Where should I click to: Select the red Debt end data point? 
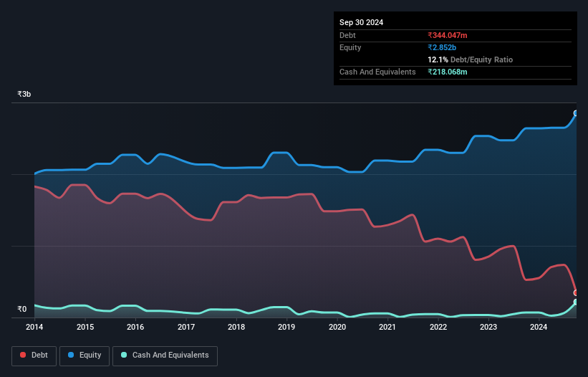(576, 292)
